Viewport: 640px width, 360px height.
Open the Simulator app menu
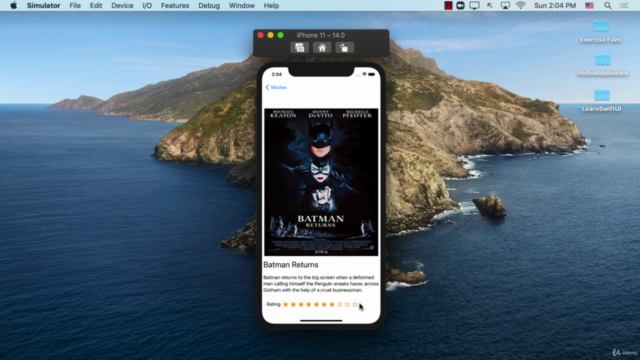(43, 6)
